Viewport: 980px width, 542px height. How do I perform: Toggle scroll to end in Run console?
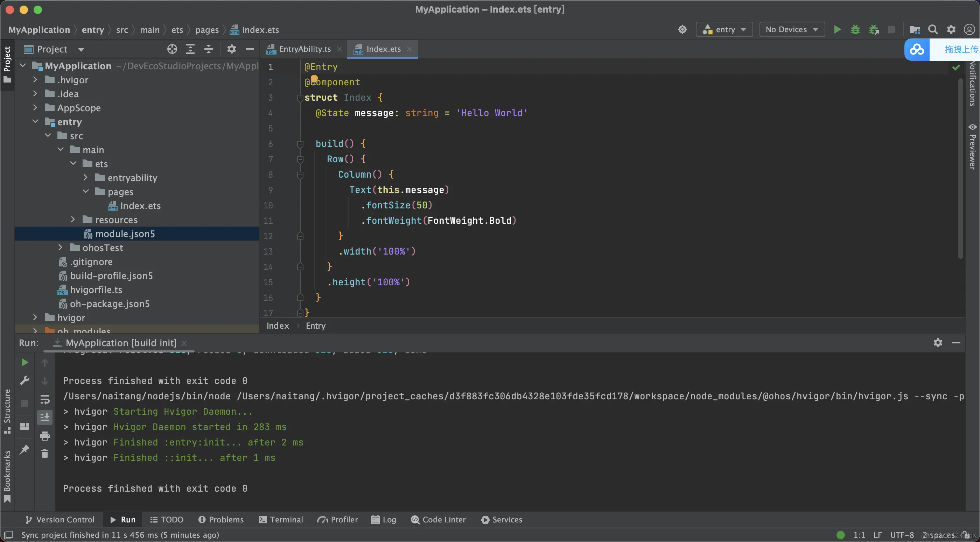(45, 417)
